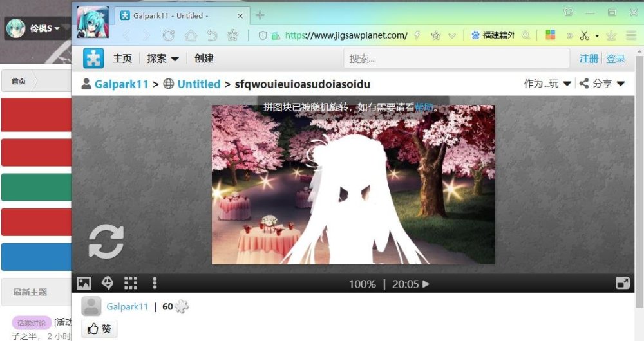Expand address bar history dropdown arrow
Image resolution: width=644 pixels, height=341 pixels.
point(452,36)
